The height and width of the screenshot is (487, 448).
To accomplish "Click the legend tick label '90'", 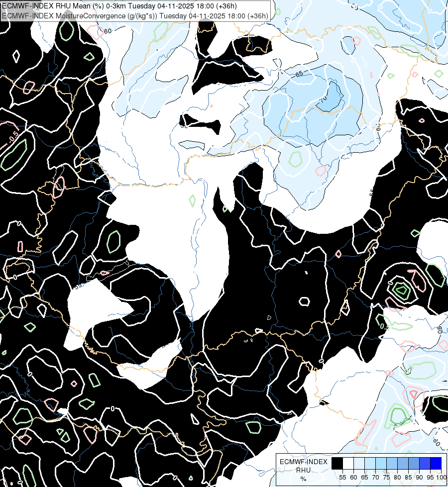I will [420, 478].
